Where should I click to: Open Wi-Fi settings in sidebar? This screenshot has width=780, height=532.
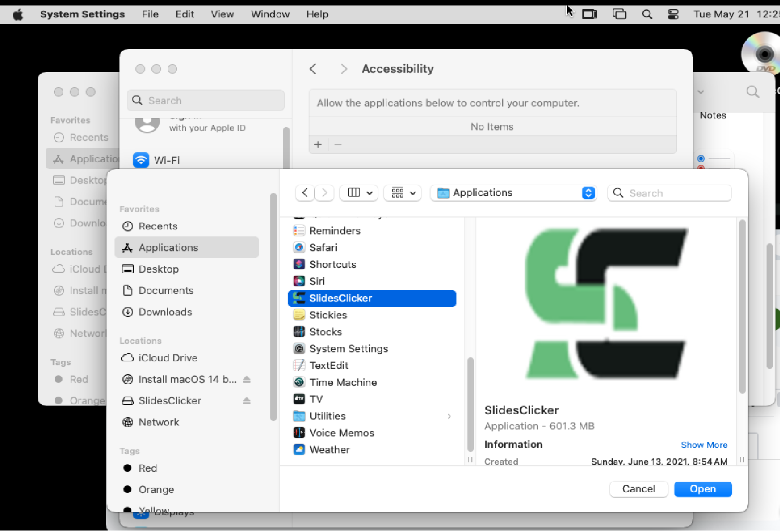206,160
